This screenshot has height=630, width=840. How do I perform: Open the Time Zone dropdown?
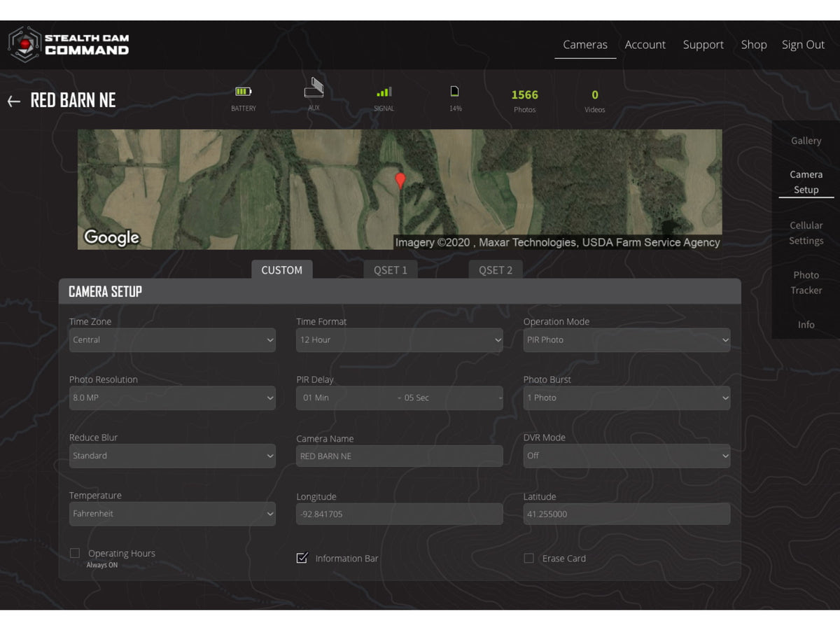(x=172, y=340)
